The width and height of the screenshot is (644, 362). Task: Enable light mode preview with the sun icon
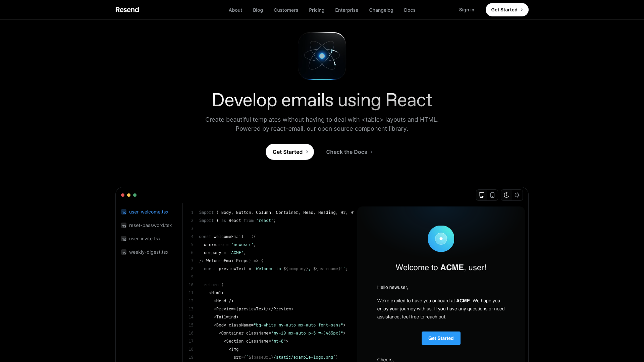click(x=517, y=195)
